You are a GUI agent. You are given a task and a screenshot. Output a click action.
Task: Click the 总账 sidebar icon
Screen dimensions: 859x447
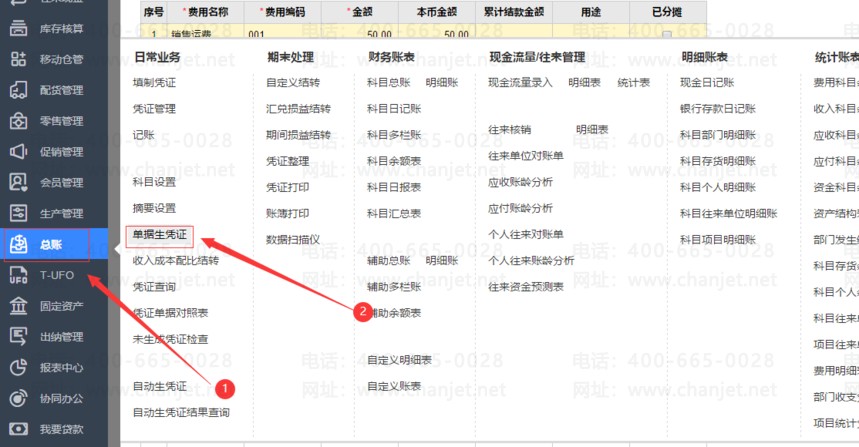18,244
